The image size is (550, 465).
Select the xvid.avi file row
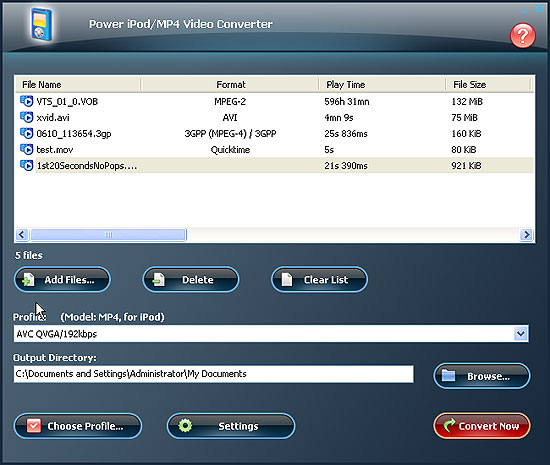[275, 117]
